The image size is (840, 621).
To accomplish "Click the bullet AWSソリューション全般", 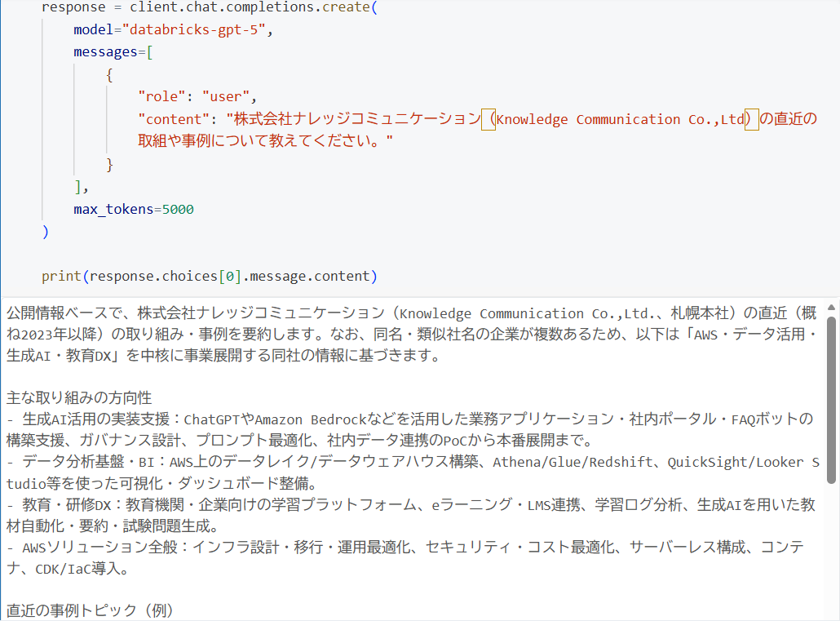I will click(405, 557).
